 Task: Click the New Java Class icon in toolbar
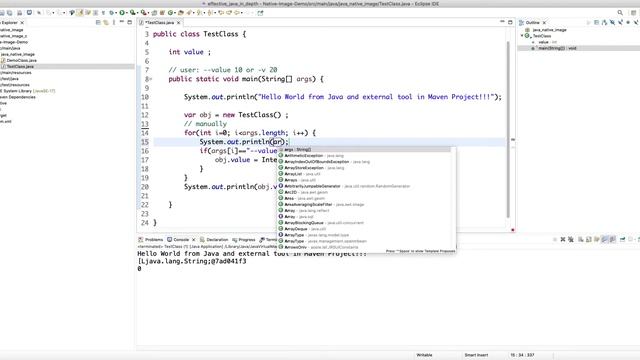point(170,13)
